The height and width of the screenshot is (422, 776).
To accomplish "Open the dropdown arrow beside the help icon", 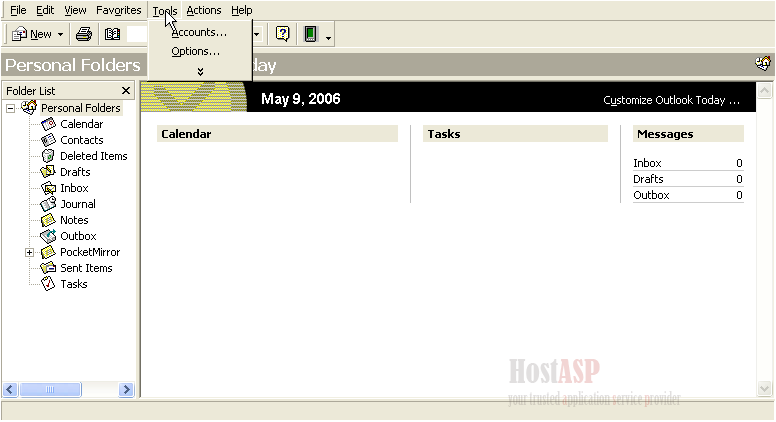I will tap(256, 34).
